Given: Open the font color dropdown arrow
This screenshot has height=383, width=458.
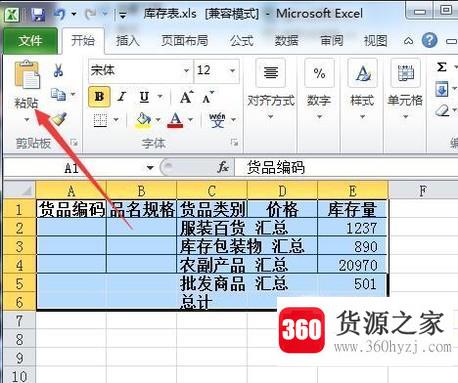Looking at the screenshot, I should [x=190, y=120].
